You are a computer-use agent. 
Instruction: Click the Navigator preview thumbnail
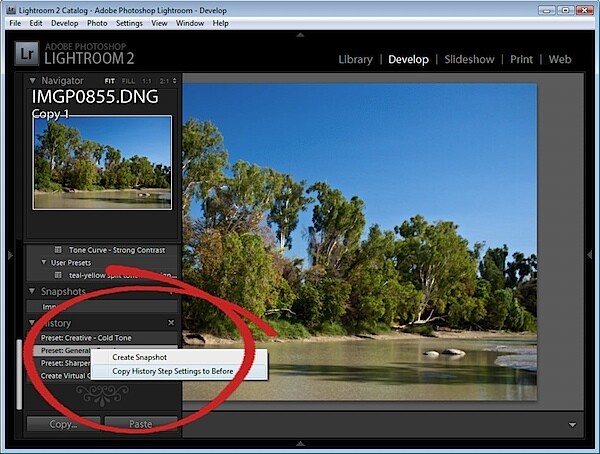pyautogui.click(x=102, y=162)
